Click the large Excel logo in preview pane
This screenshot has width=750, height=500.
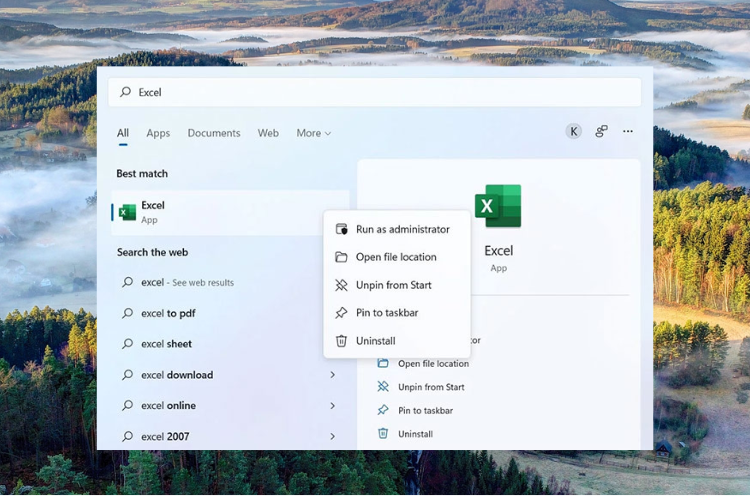tap(498, 206)
